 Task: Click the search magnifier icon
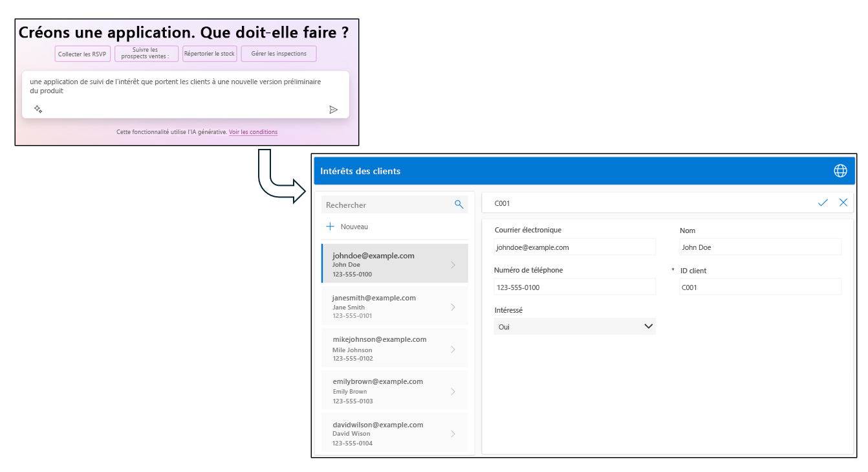[x=459, y=205]
